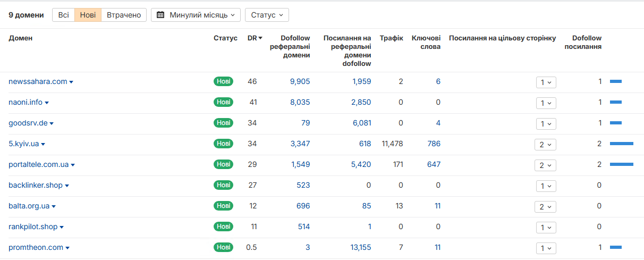Expand links dropdown for portaltele.com.ua row

pos(545,165)
